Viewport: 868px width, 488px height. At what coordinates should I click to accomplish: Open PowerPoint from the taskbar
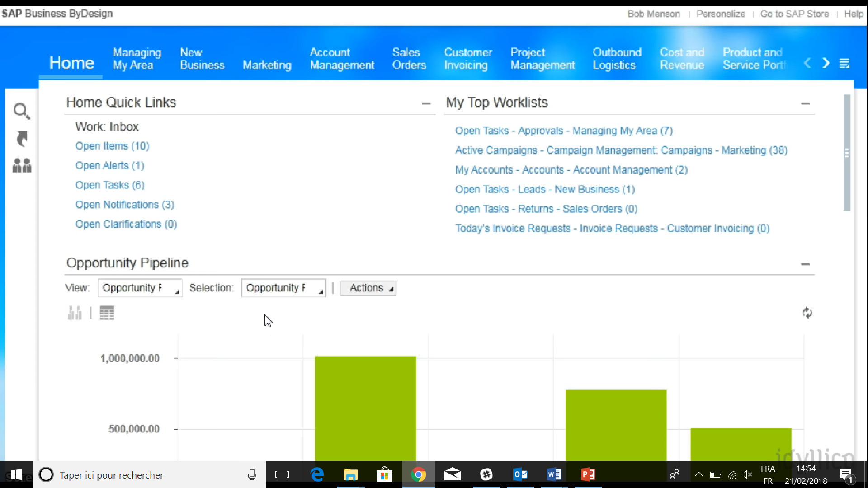(x=588, y=474)
